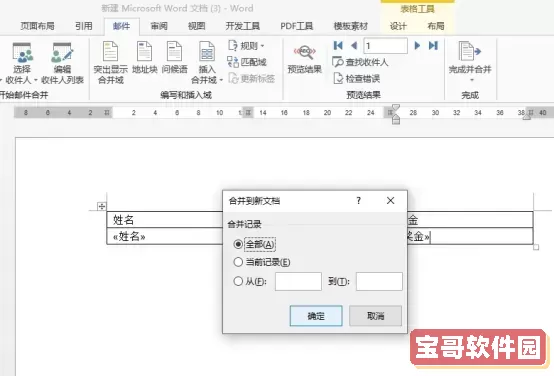
Task: Go to last record arrow
Action: [433, 46]
